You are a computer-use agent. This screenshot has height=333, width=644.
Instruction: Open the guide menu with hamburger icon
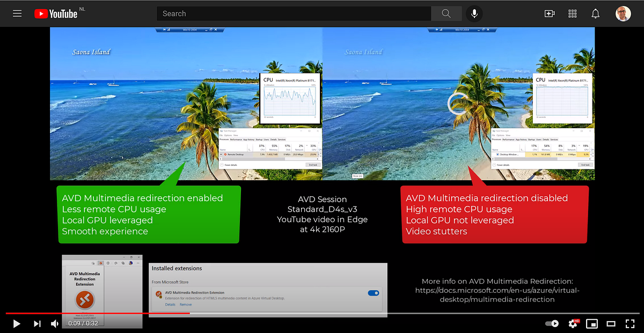[17, 13]
